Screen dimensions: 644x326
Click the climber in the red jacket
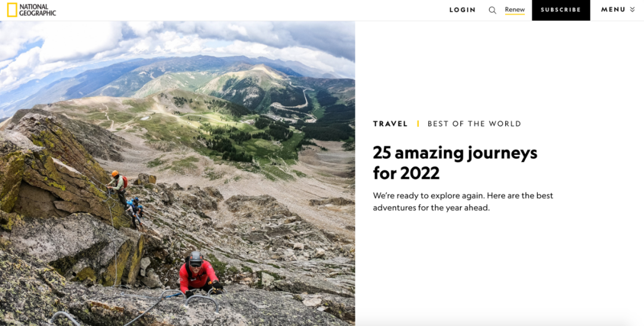[x=199, y=273]
